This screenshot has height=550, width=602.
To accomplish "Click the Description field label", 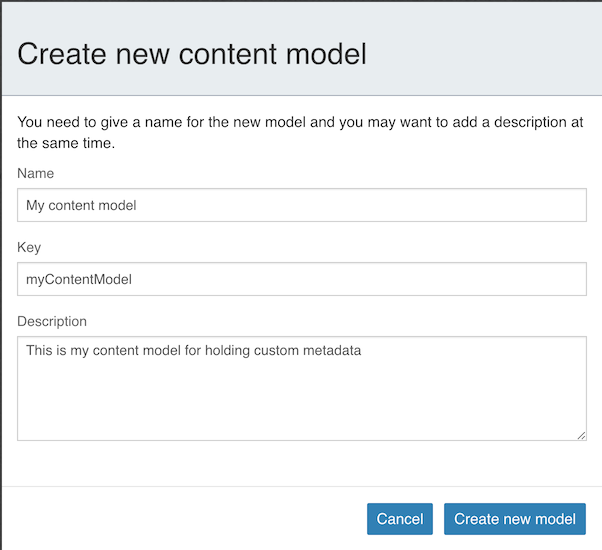I will point(52,321).
